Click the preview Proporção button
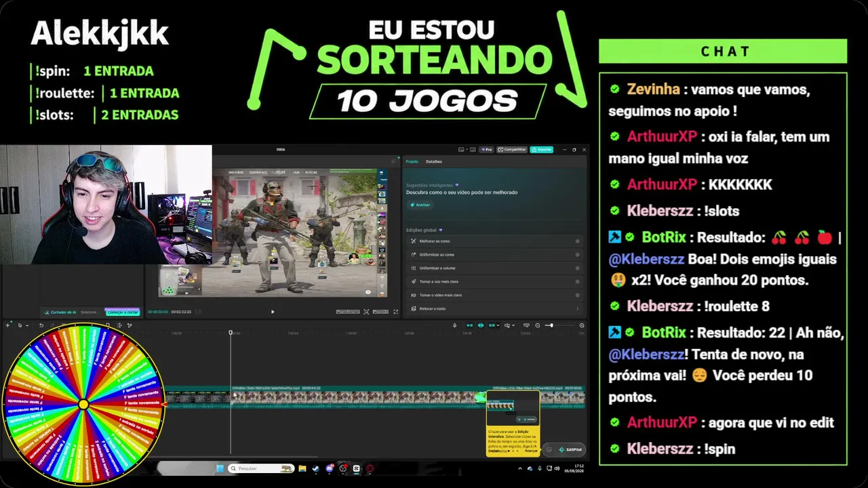 [x=380, y=312]
